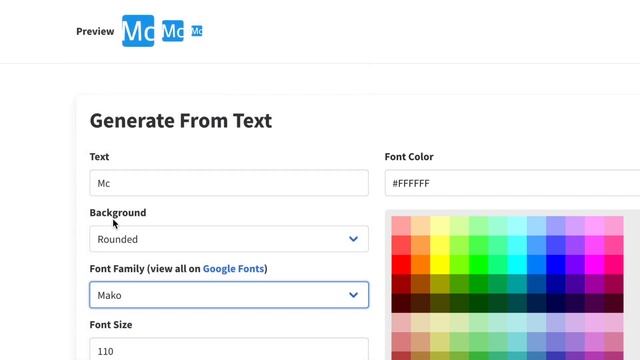Screen dimensions: 640x360
Task: Pick the pure red color swatch
Action: [401, 265]
